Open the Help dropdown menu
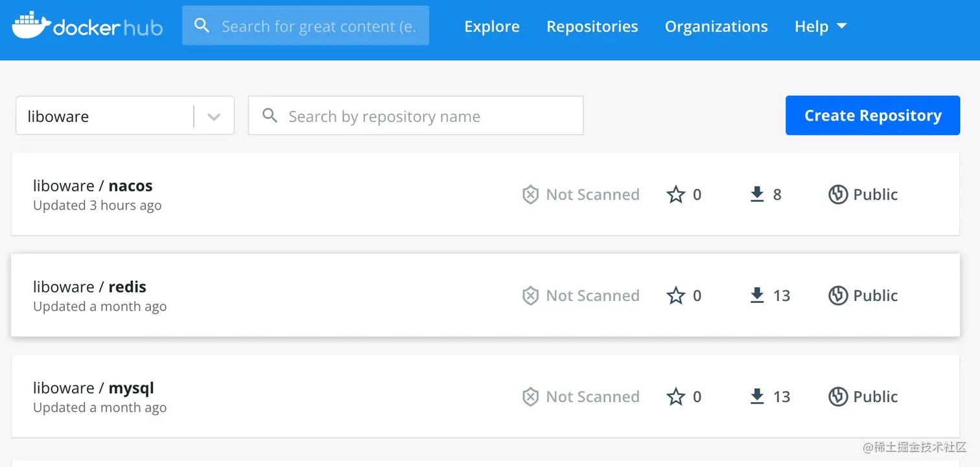980x467 pixels. coord(821,27)
